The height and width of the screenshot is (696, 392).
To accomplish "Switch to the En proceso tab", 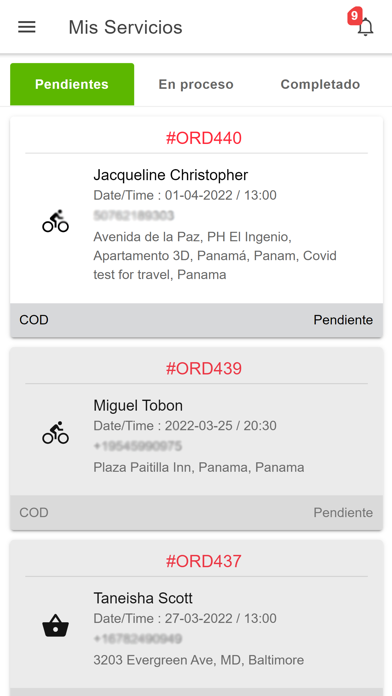I will pyautogui.click(x=196, y=84).
